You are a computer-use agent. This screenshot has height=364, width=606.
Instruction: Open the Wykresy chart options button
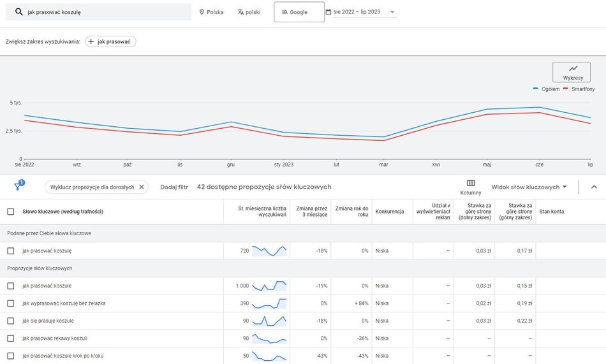coord(572,72)
